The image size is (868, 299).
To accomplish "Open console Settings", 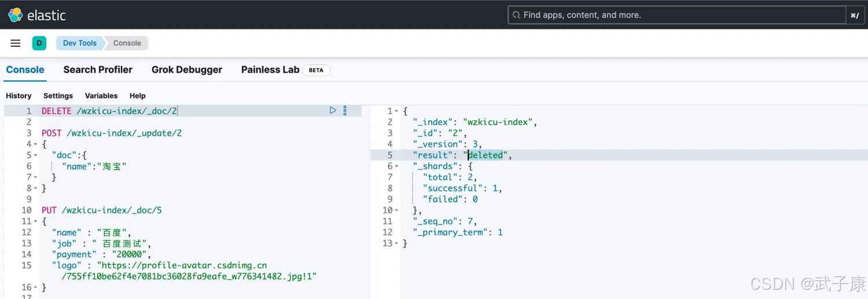I will click(x=58, y=96).
